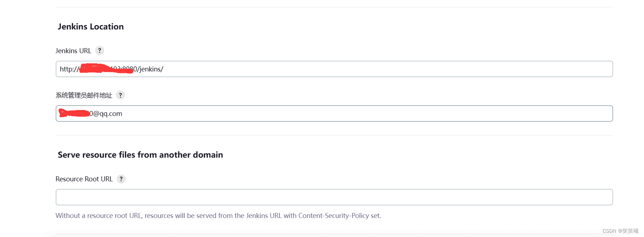
Task: Click the Content-Security-Policy description text
Action: pos(218,215)
